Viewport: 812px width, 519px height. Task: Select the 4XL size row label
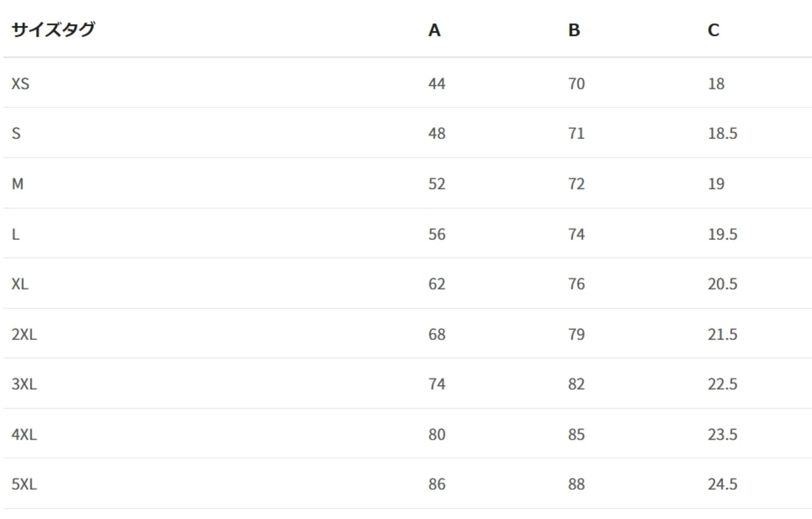point(24,435)
